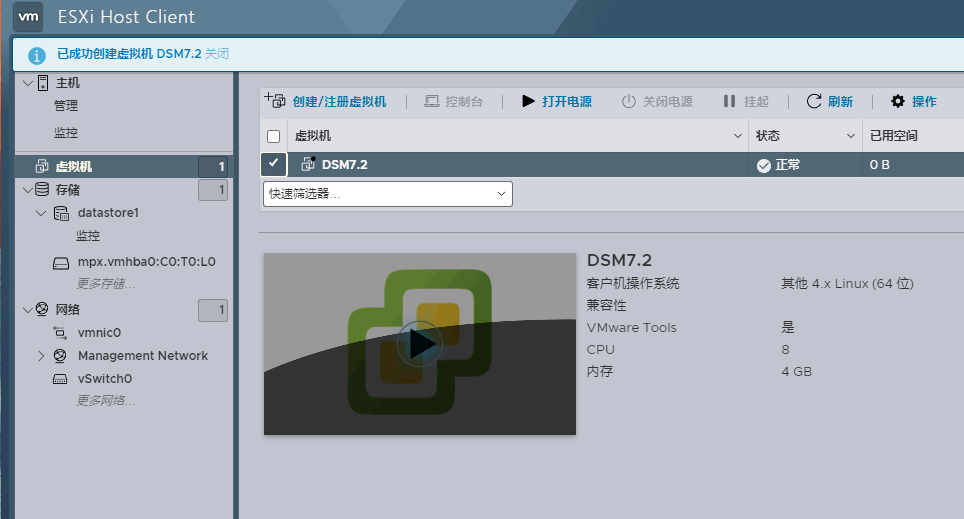Click the power-on play icon
964x519 pixels.
pyautogui.click(x=528, y=101)
